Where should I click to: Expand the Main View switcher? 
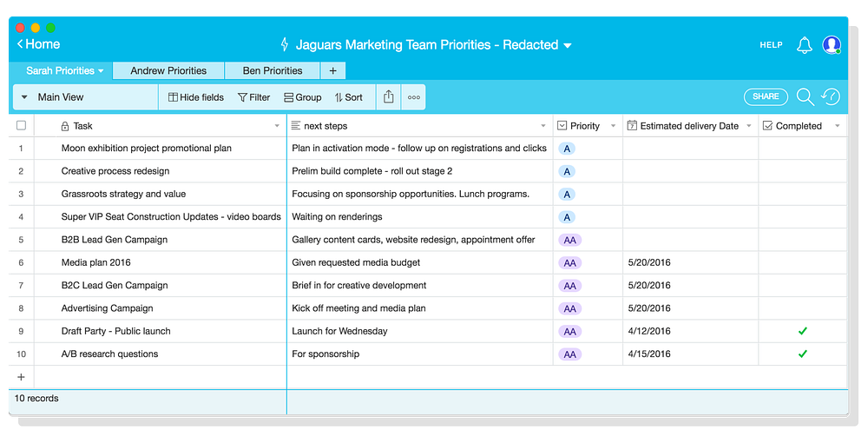[24, 97]
